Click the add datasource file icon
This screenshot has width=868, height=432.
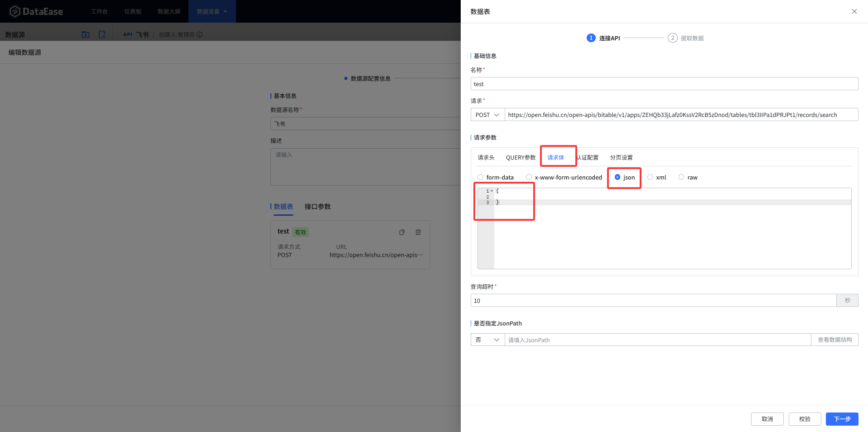102,34
